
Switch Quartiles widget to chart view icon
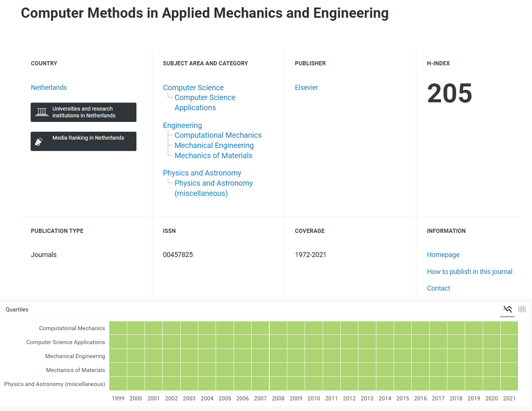pos(507,309)
